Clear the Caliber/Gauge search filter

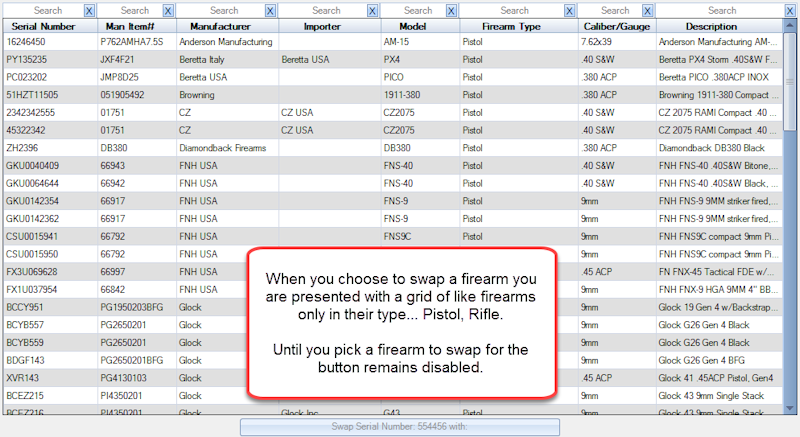(x=648, y=11)
